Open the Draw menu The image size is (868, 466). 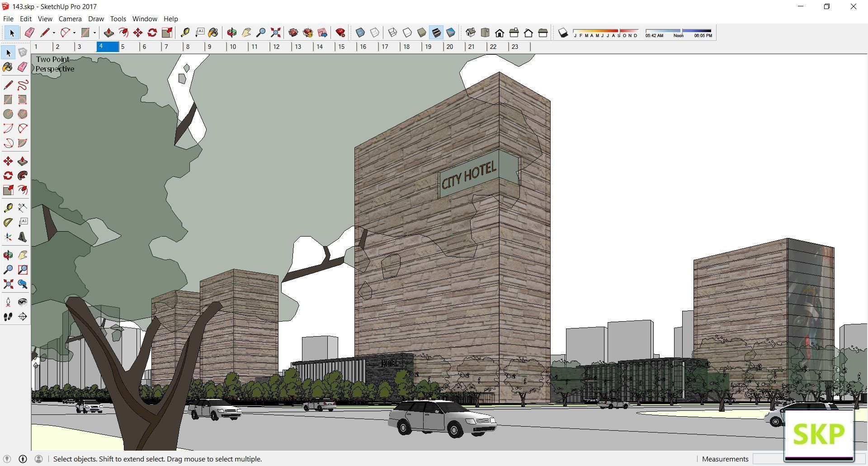click(x=96, y=19)
